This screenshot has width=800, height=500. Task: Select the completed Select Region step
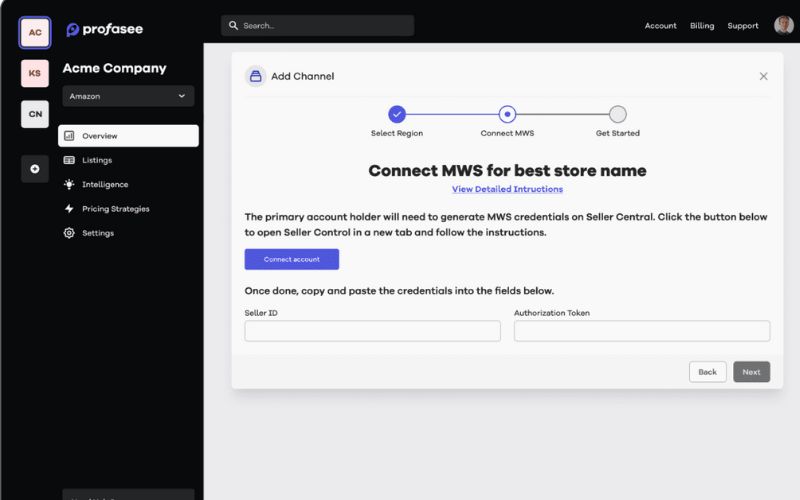[x=397, y=114]
